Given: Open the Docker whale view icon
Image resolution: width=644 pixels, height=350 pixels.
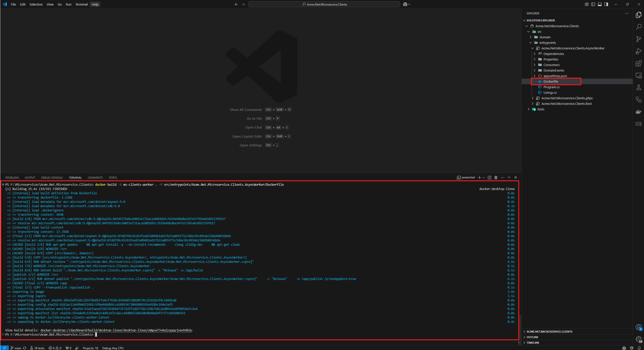Looking at the screenshot, I should (638, 112).
